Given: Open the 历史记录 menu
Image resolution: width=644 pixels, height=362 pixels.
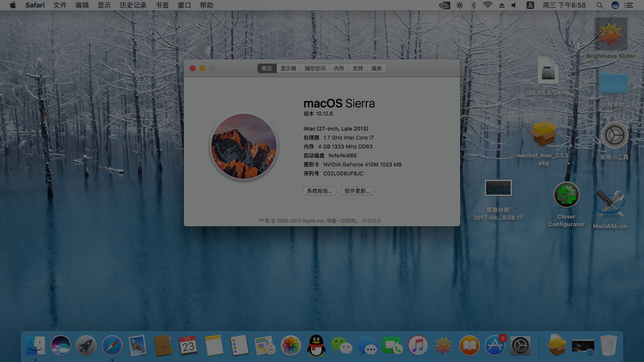Looking at the screenshot, I should [133, 5].
